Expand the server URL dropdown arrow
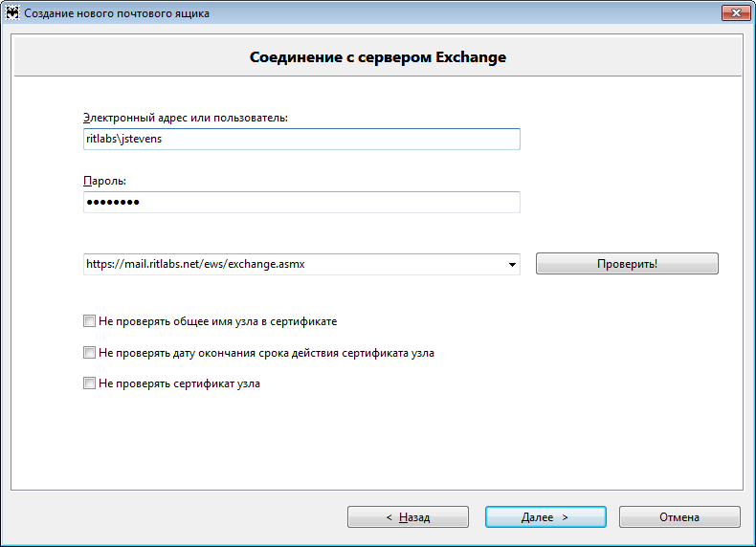The width and height of the screenshot is (756, 547). pyautogui.click(x=512, y=265)
